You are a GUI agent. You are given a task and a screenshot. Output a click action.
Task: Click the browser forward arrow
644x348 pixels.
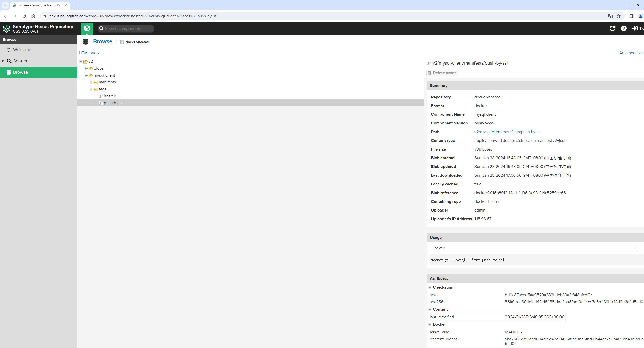coord(15,16)
